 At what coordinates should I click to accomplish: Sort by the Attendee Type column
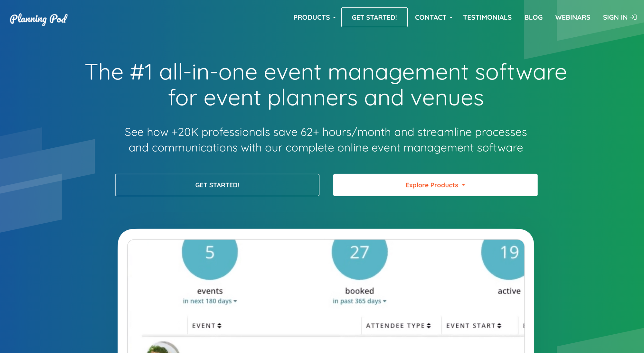[398, 326]
